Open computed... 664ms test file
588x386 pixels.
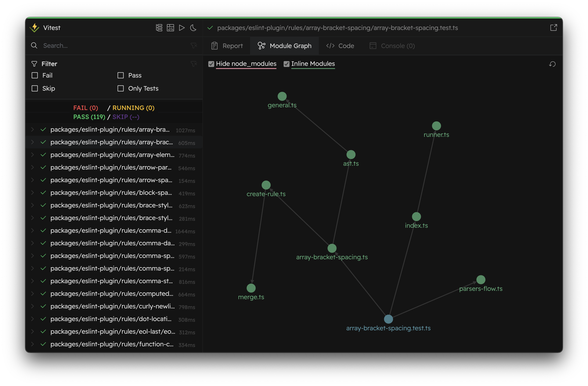click(114, 294)
